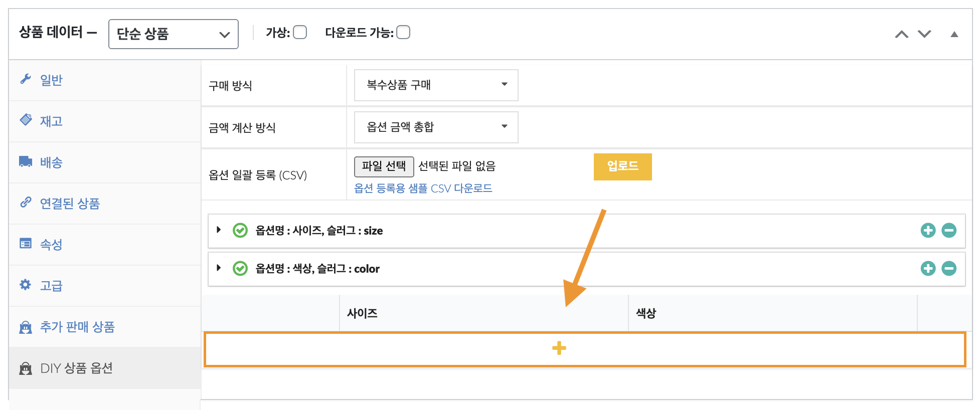The image size is (980, 410).
Task: Open the 복수상품 구매 dropdown
Action: (436, 85)
